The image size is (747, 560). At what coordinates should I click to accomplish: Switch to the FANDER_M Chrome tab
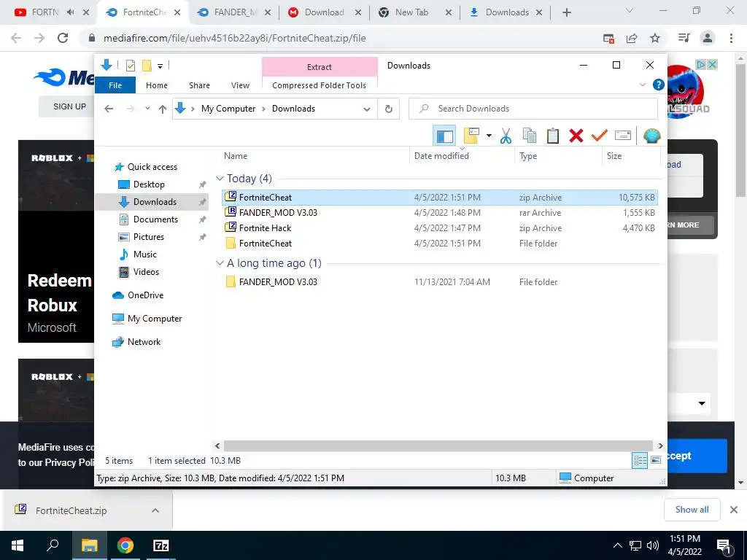[x=233, y=12]
